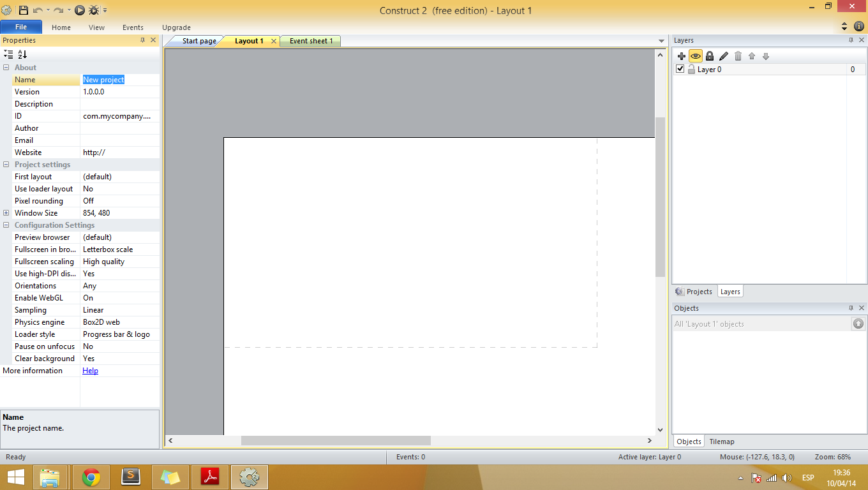Start Debug layout with the bug icon

click(x=94, y=10)
